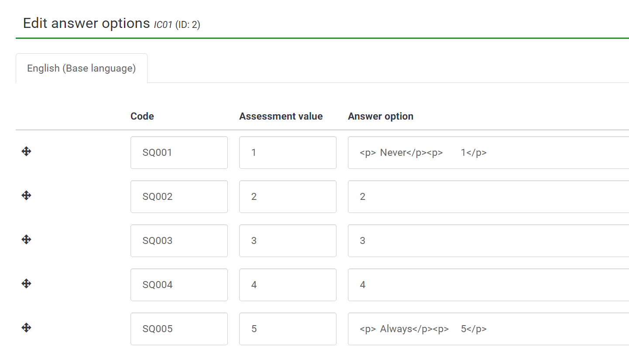Click the move icon beside SQ002

pyautogui.click(x=26, y=195)
